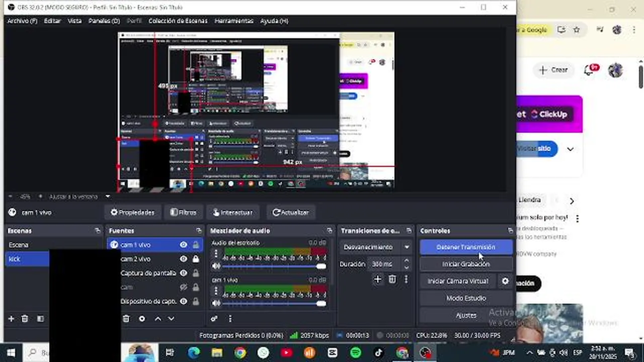Click the Duración 300 ms field

tap(384, 264)
